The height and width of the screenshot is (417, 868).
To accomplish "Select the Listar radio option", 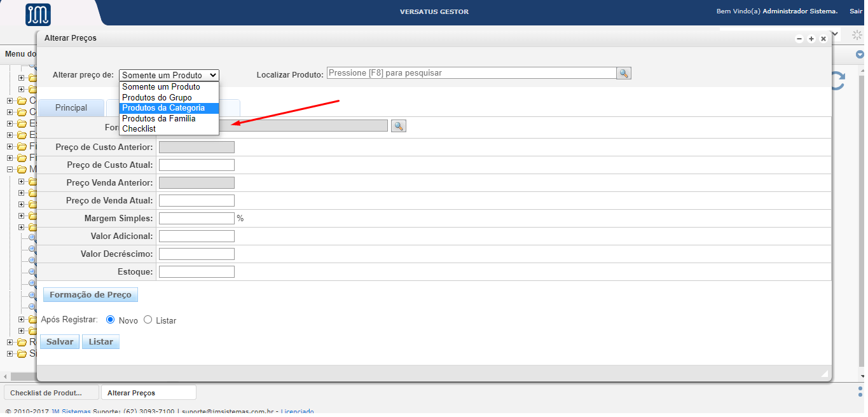I will click(x=148, y=320).
